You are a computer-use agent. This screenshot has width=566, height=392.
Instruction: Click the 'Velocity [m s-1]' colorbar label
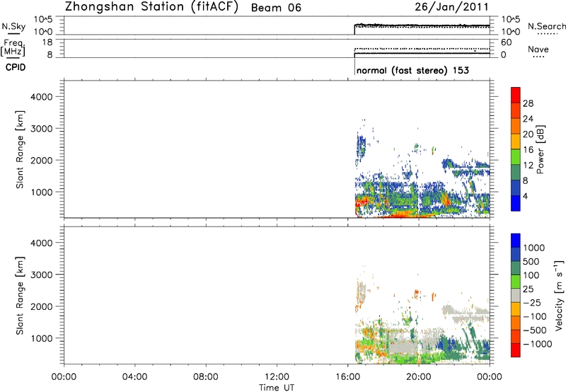click(x=559, y=295)
